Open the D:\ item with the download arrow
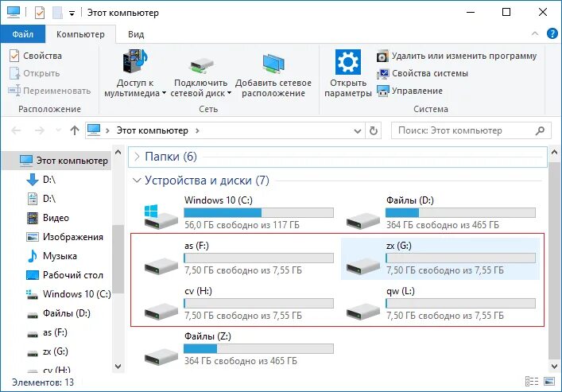Screen dimensions: 562x392 click(41, 180)
